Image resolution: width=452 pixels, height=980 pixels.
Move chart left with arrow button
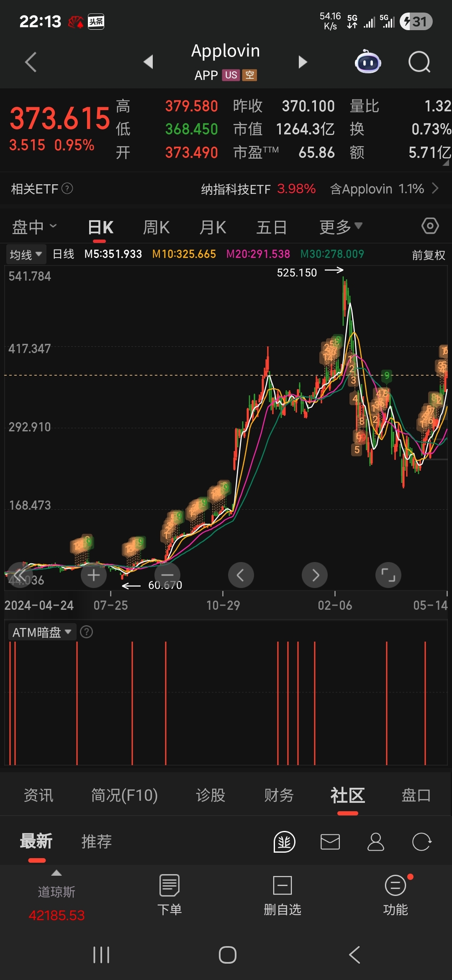241,575
